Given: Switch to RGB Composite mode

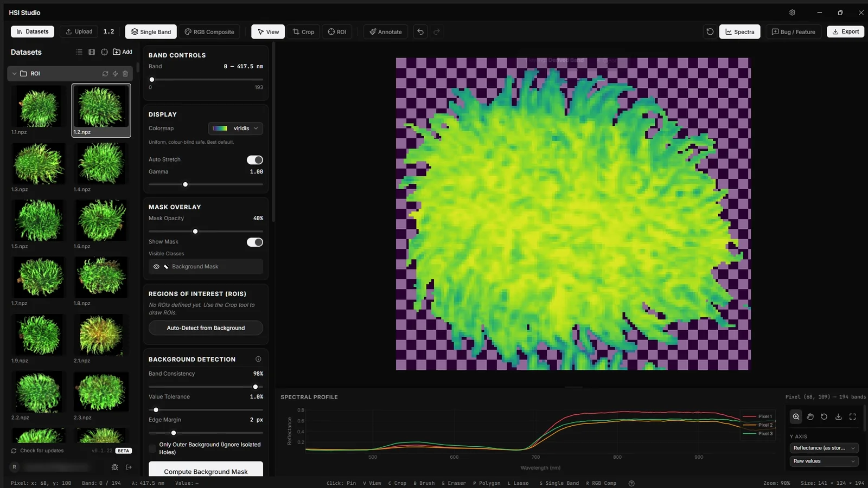Looking at the screenshot, I should coord(209,31).
